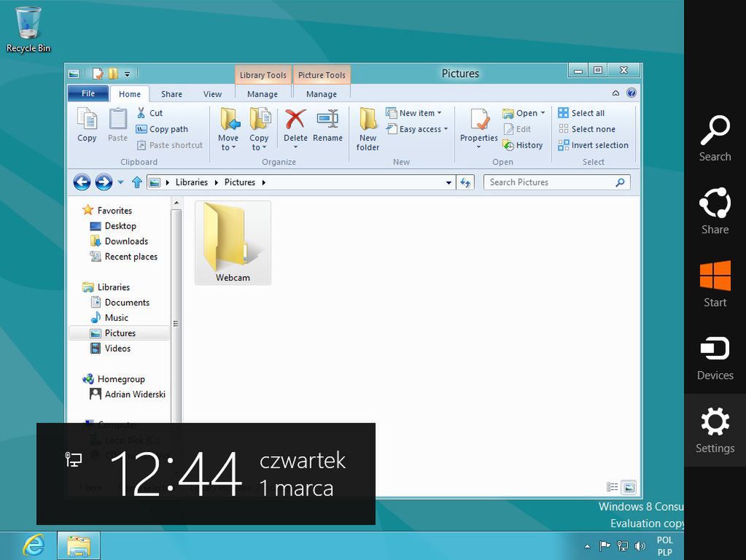The image size is (746, 560).
Task: Click the navigation pane scroll up arrow
Action: tap(176, 203)
